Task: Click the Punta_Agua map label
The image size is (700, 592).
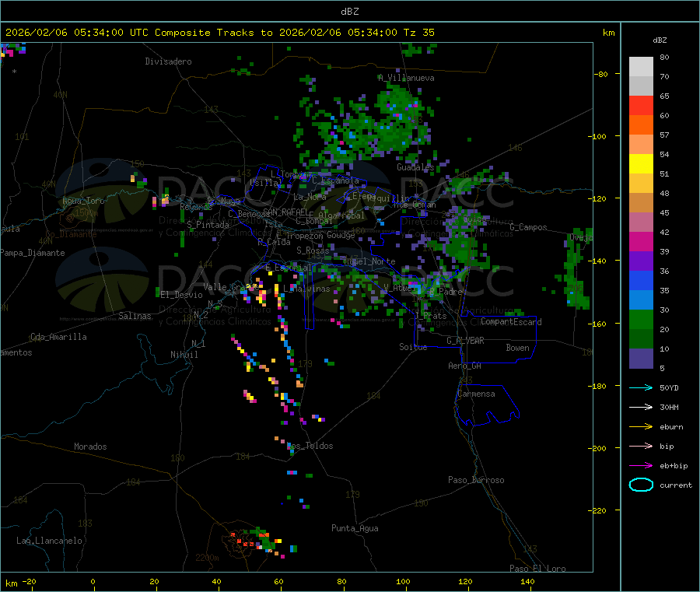Action: pos(355,528)
